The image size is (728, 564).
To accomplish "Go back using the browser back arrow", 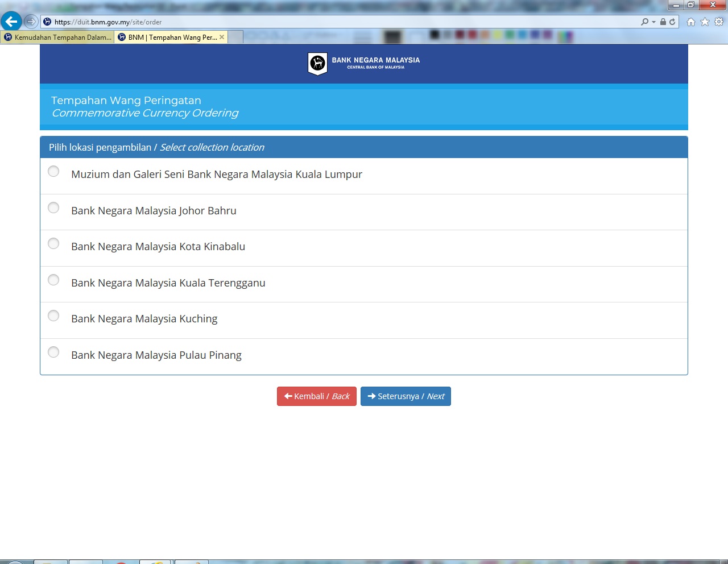I will (11, 22).
